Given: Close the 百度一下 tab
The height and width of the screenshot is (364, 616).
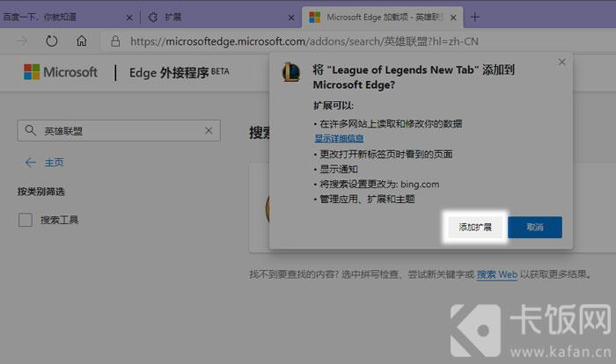Looking at the screenshot, I should pyautogui.click(x=129, y=18).
